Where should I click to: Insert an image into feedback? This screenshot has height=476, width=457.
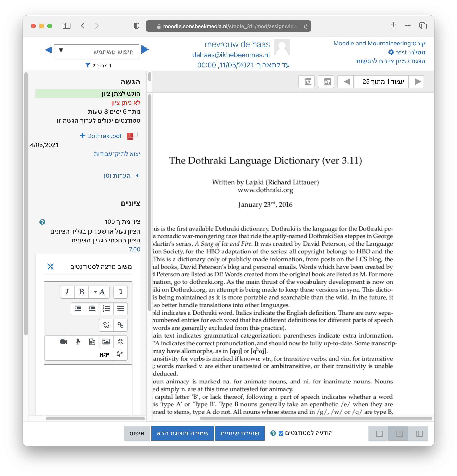pos(106,342)
